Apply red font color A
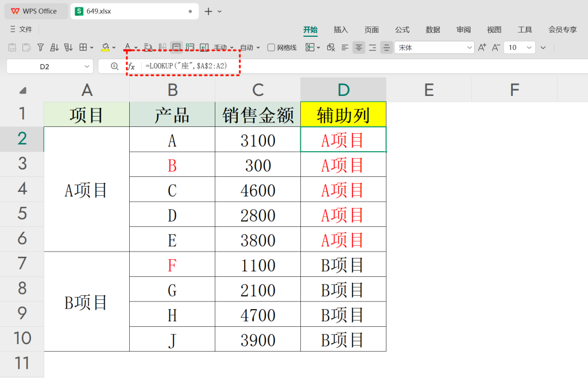Image resolution: width=588 pixels, height=378 pixels. [127, 47]
